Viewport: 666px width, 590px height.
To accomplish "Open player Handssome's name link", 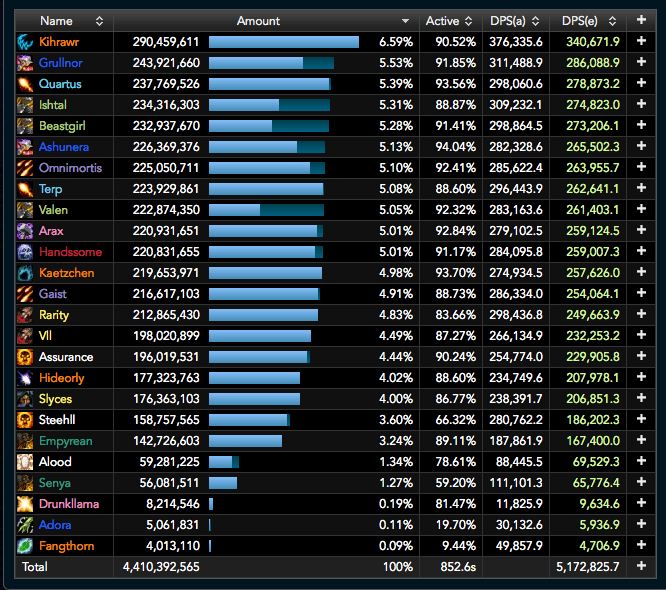I will (x=71, y=252).
